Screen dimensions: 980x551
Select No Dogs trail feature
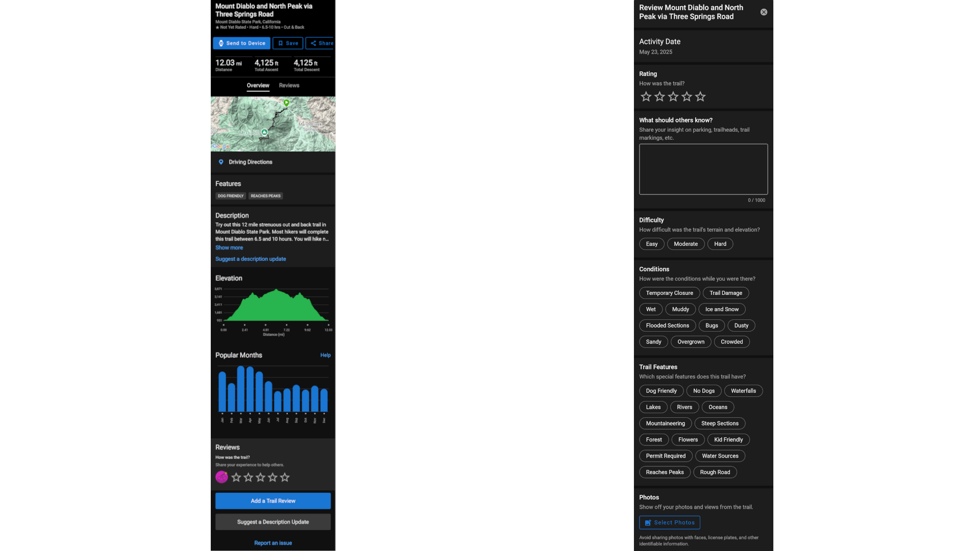pos(704,391)
